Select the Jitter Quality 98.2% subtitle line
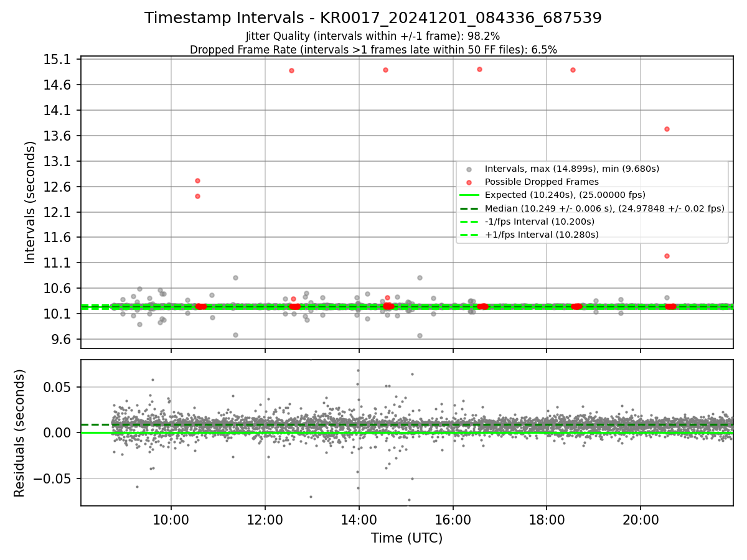 pos(373,36)
